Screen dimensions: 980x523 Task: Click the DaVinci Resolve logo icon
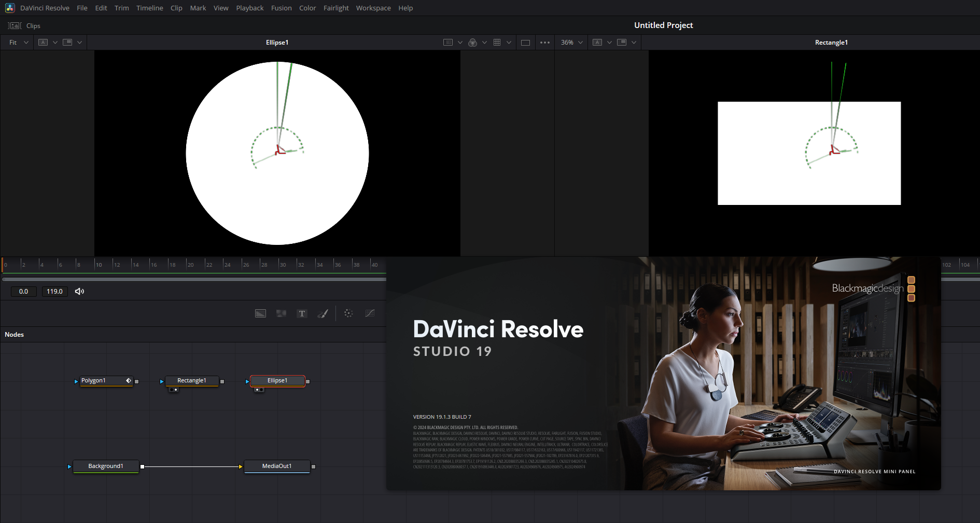pyautogui.click(x=10, y=8)
